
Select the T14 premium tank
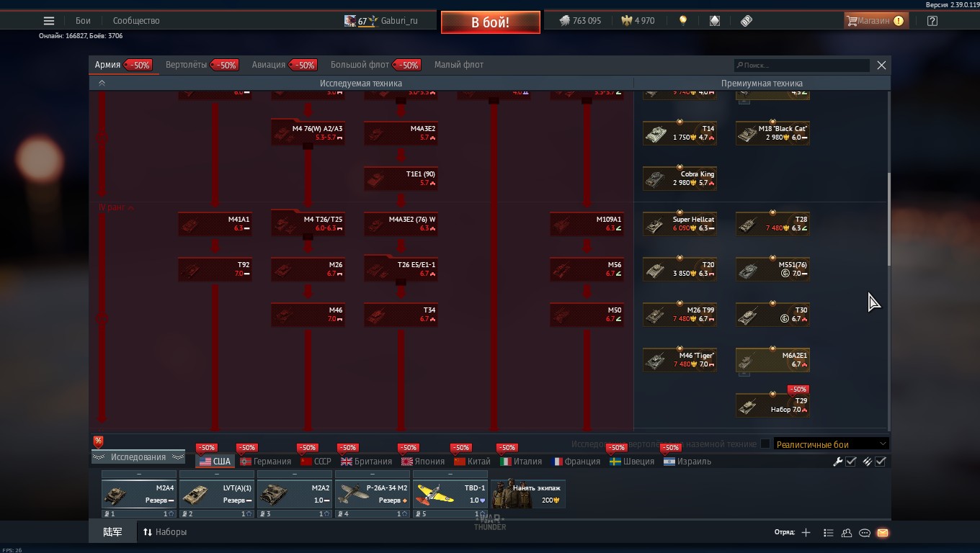[x=680, y=133]
